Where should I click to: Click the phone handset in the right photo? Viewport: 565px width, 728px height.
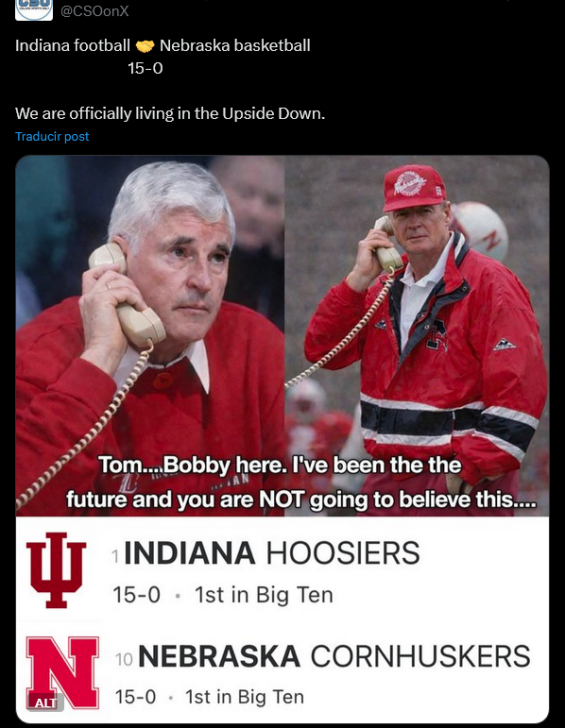(x=388, y=245)
